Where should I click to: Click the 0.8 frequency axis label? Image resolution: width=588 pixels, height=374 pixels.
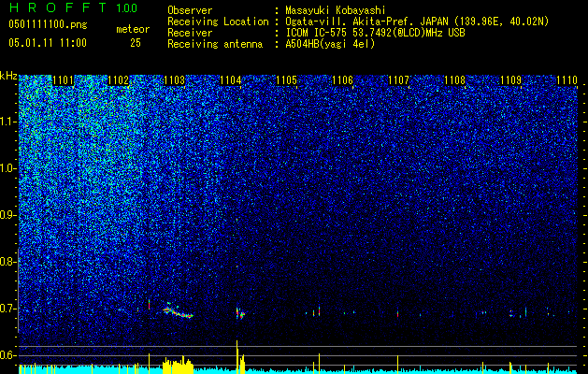pyautogui.click(x=7, y=262)
